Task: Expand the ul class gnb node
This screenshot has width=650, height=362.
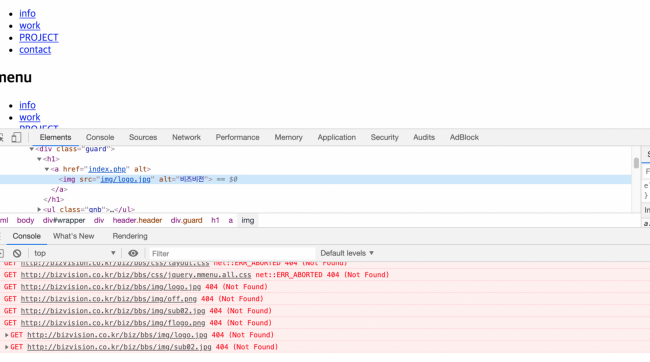Action: (39, 210)
